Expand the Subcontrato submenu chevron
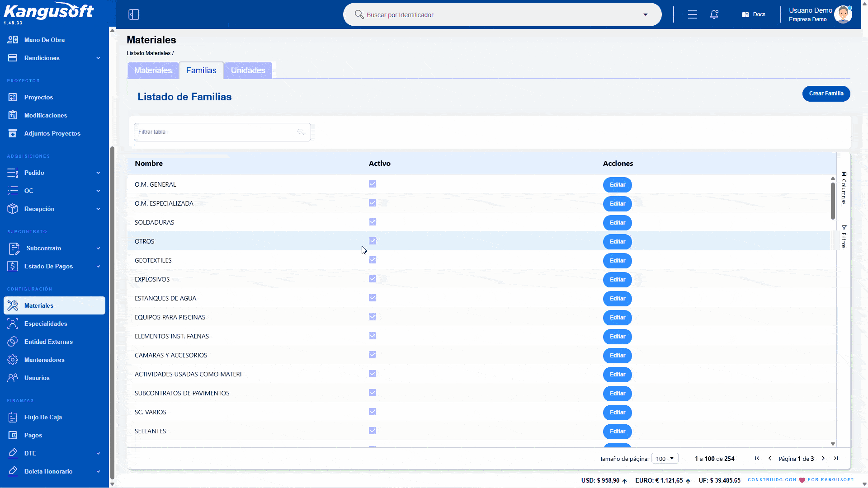 pos(98,248)
